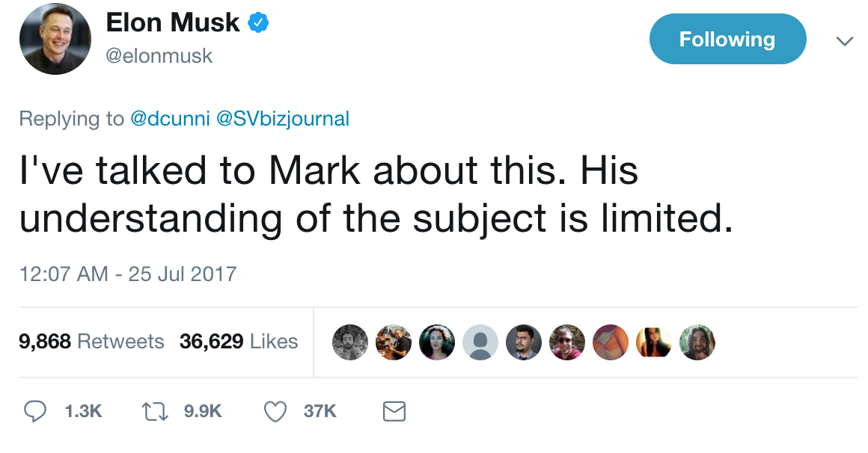The width and height of the screenshot is (868, 453).
Task: Open the @SVbizjournal profile link
Action: click(x=282, y=119)
